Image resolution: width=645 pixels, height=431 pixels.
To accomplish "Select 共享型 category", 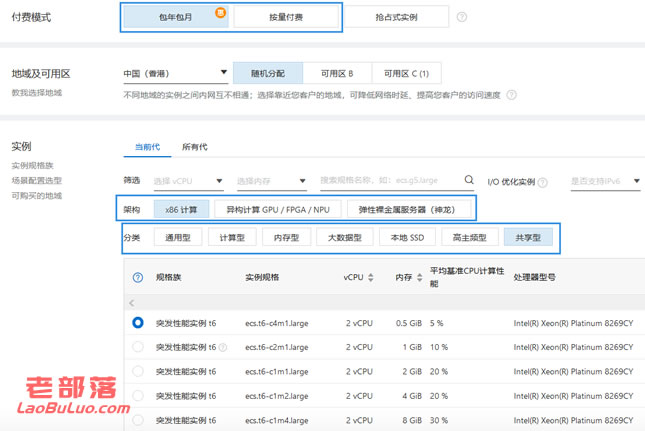I will [528, 237].
